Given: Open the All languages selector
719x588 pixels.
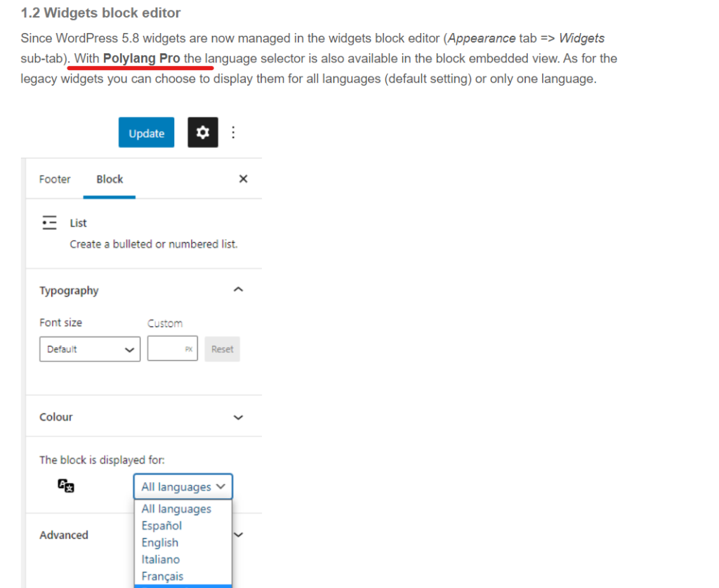Looking at the screenshot, I should pos(183,486).
